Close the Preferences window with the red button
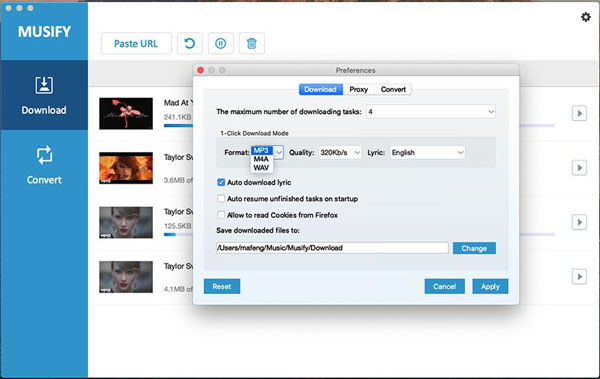 click(201, 70)
